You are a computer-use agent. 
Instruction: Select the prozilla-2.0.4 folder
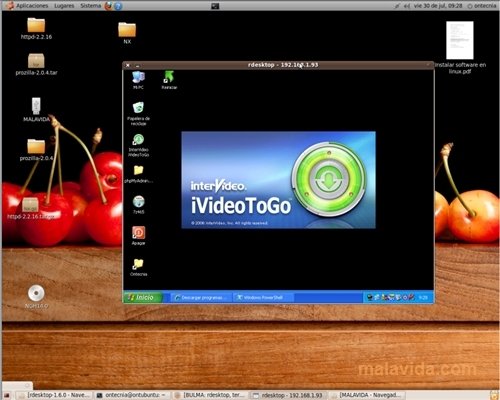point(36,150)
